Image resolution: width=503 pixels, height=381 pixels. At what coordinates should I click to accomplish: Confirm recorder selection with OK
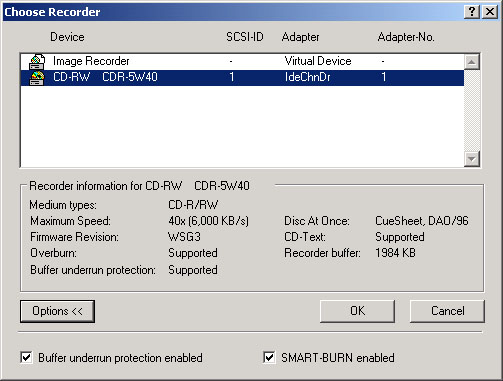[357, 311]
